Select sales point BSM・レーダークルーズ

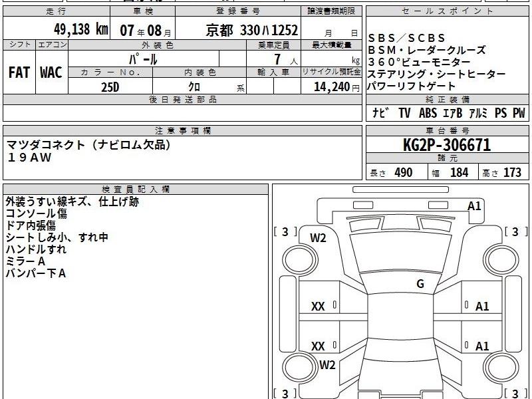pos(427,51)
